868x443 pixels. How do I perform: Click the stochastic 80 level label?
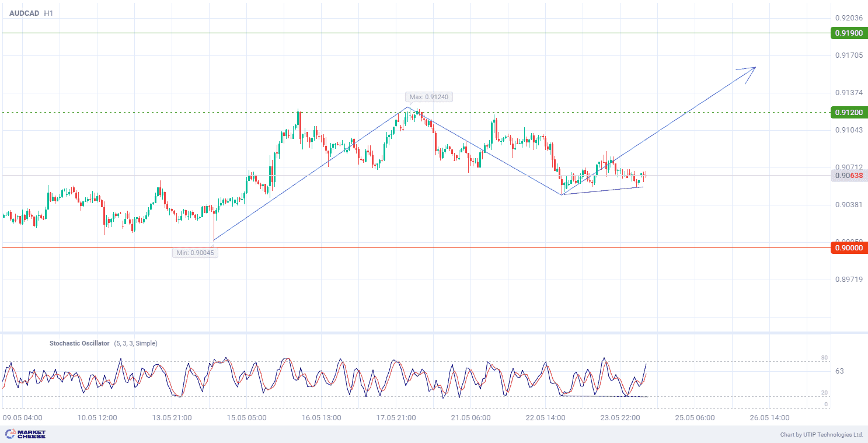825,358
